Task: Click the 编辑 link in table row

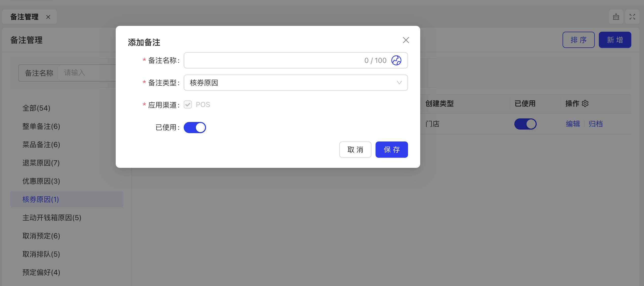Action: (x=573, y=124)
